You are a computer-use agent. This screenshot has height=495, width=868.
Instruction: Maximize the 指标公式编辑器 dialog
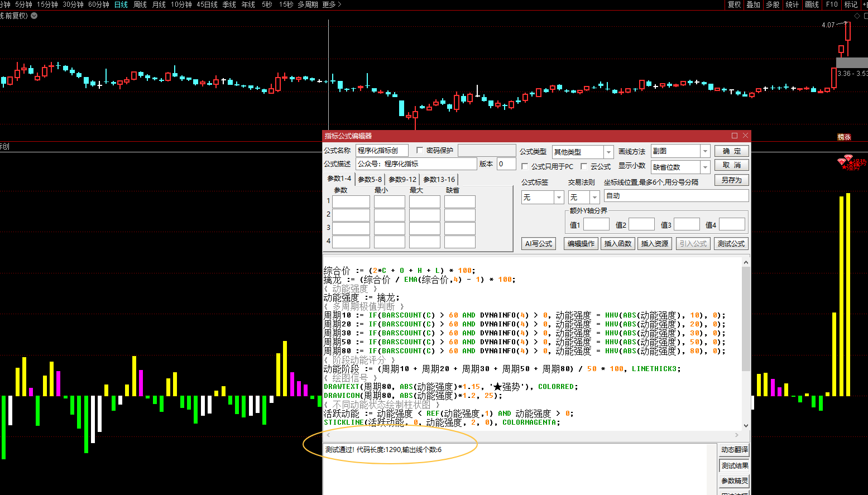click(x=735, y=136)
